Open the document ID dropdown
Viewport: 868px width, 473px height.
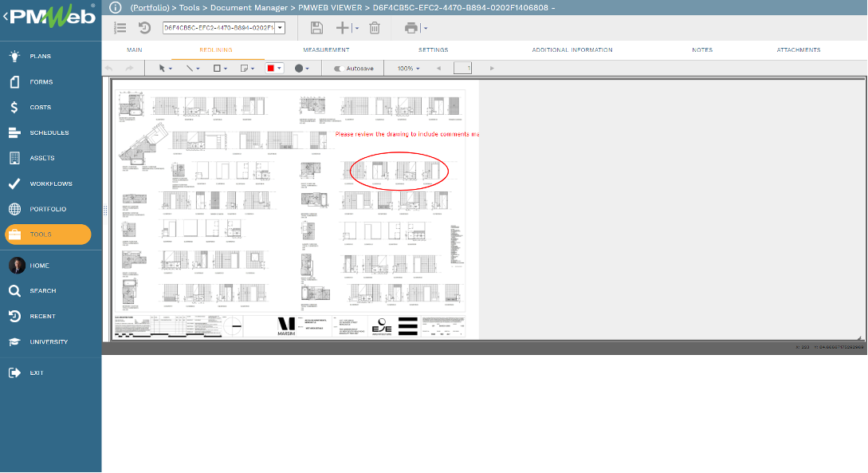point(280,28)
